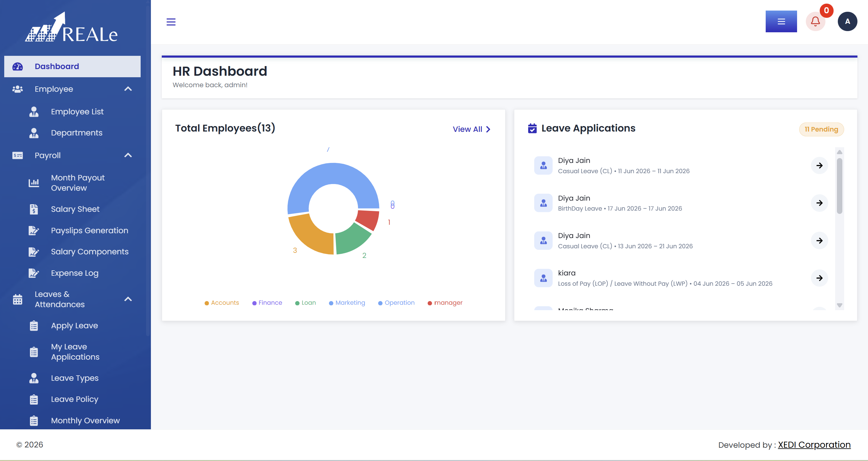Screen dimensions: 868x461
Task: Open Month Payout Overview page
Action: point(78,183)
